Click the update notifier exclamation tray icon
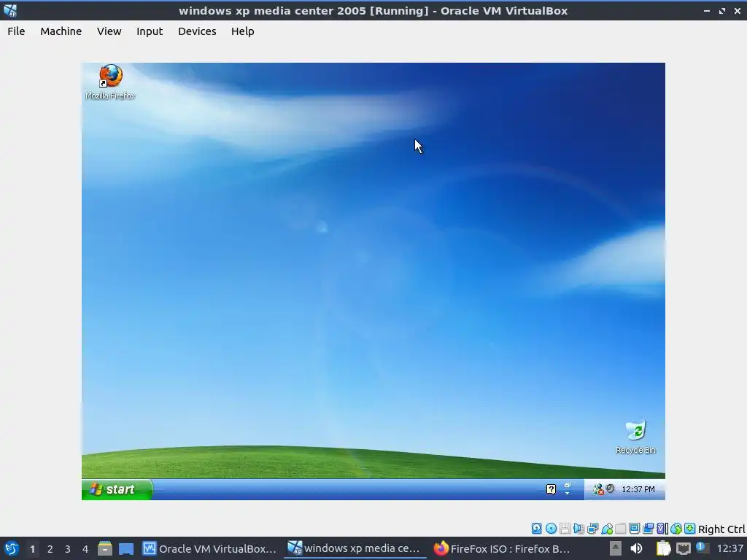 (701, 548)
